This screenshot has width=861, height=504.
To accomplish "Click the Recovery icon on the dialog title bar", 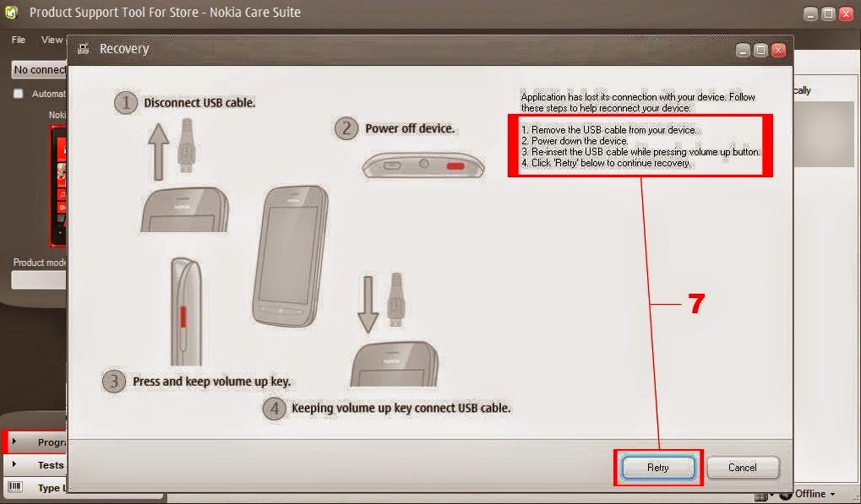I will pos(82,49).
